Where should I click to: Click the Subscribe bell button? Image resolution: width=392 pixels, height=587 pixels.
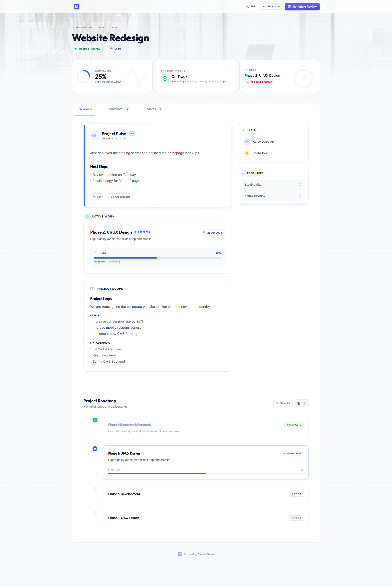coord(271,7)
